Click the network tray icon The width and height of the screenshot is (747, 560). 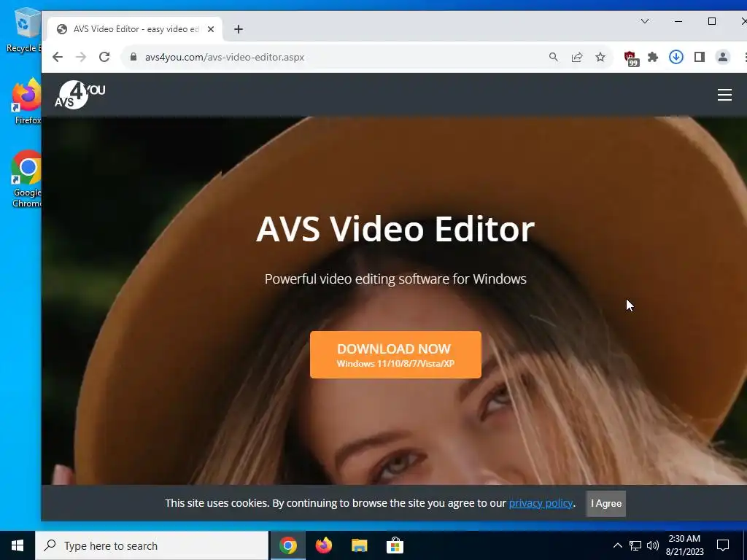tap(635, 545)
